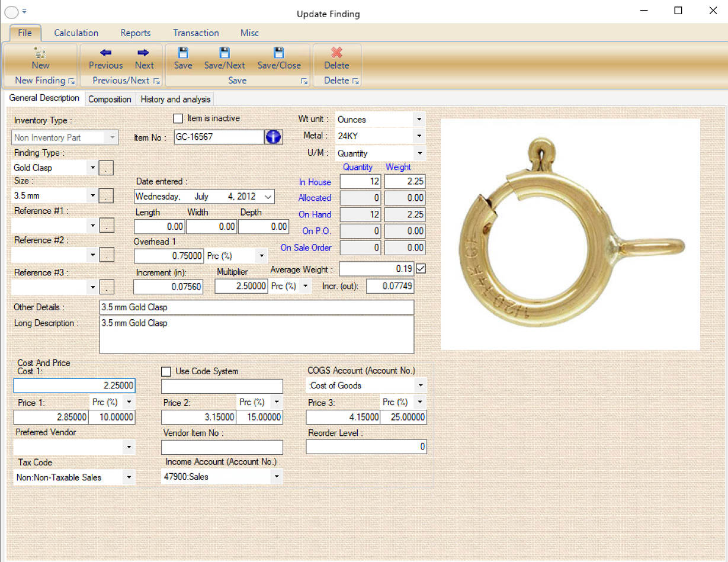Screen dimensions: 728x562
Task: Click browse button next to Size
Action: point(106,195)
